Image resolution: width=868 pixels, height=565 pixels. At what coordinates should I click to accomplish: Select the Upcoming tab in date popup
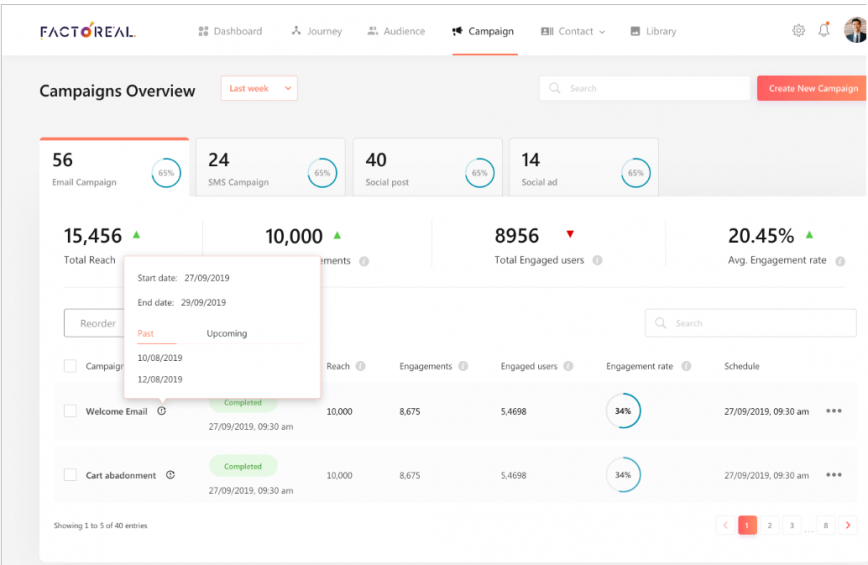227,334
